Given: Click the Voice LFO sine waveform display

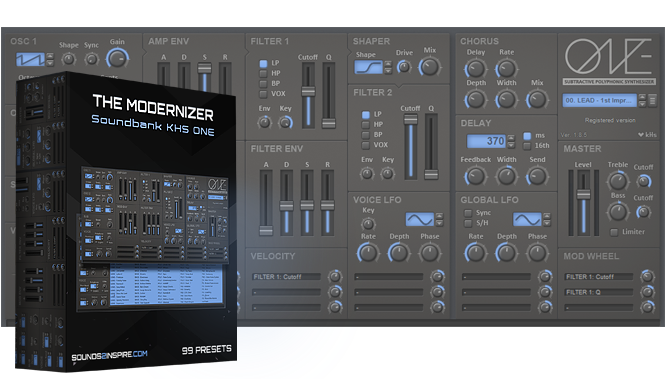Looking at the screenshot, I should click(420, 219).
